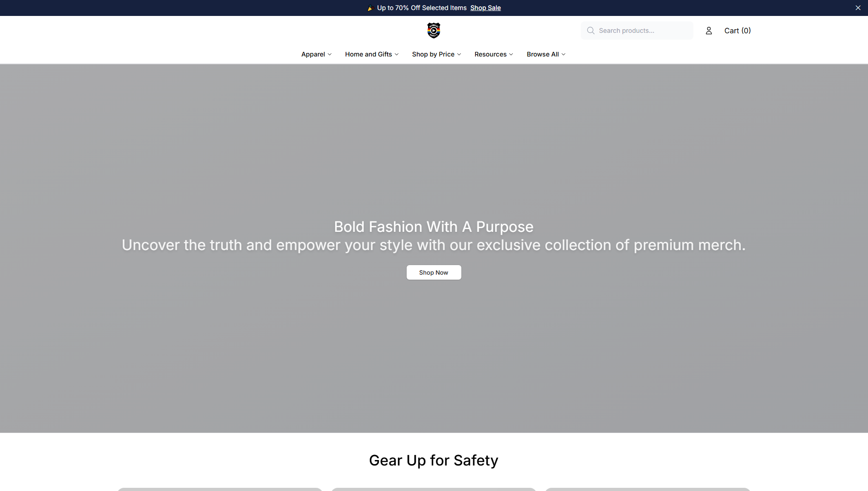The width and height of the screenshot is (868, 491).
Task: Open the user account icon
Action: [709, 31]
